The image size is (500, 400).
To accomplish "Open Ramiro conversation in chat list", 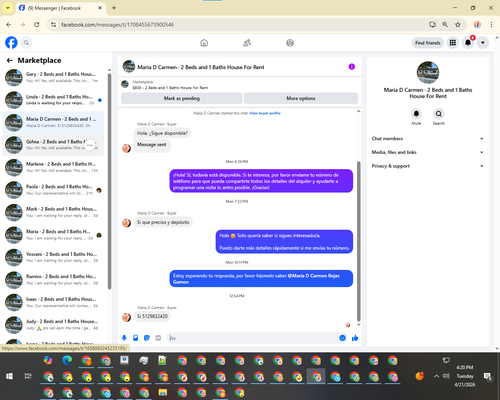I will [53, 280].
